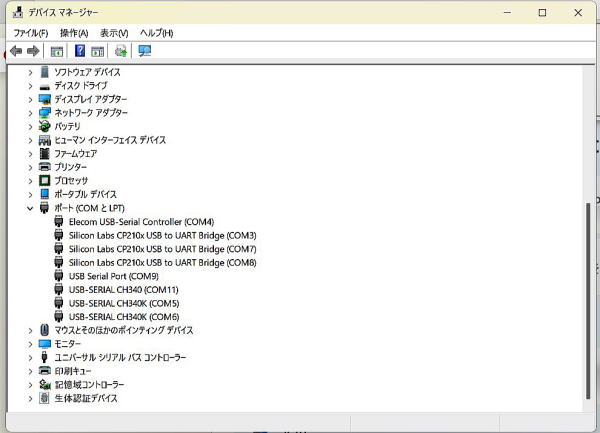Click the Forward arrow toolbar icon
Viewport: 600px width, 433px height.
pyautogui.click(x=33, y=51)
